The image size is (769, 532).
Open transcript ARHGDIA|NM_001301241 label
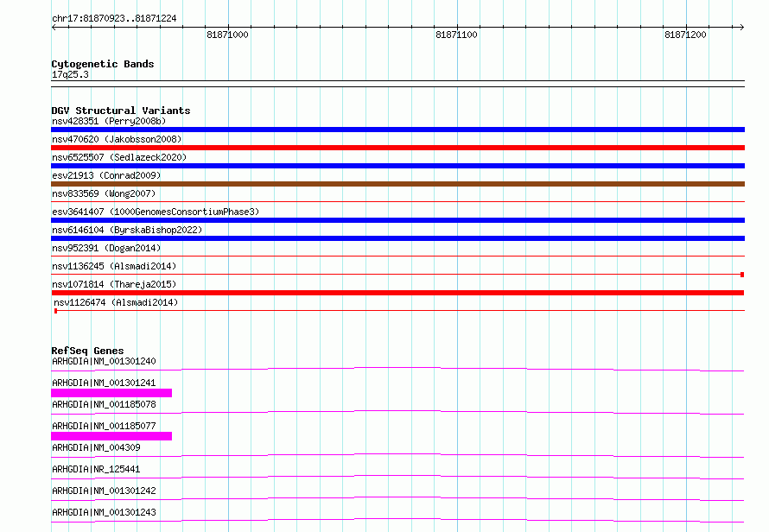coord(104,383)
